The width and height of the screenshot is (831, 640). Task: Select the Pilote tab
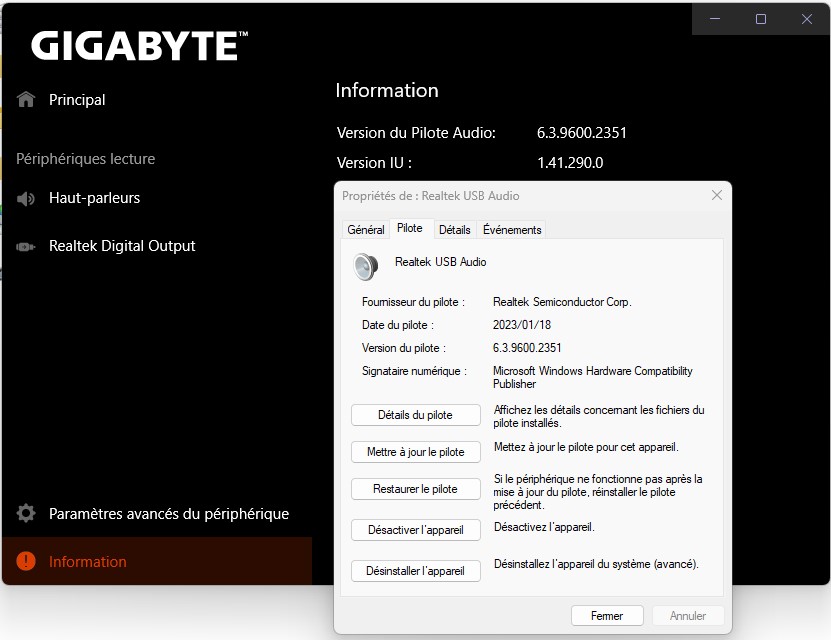pyautogui.click(x=410, y=229)
